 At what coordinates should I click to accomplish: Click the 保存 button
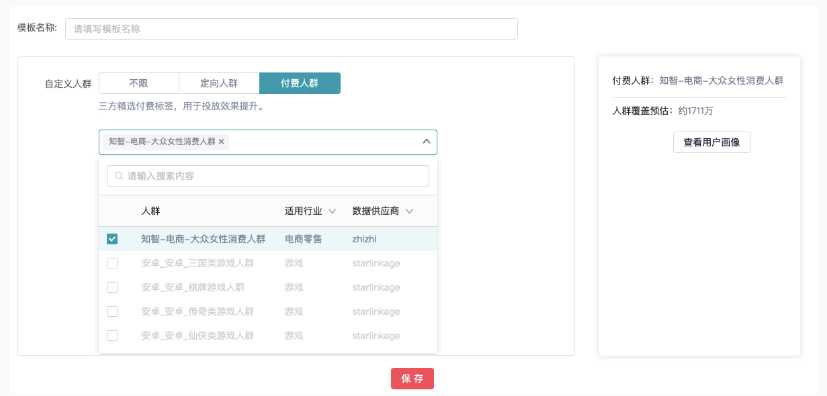412,379
